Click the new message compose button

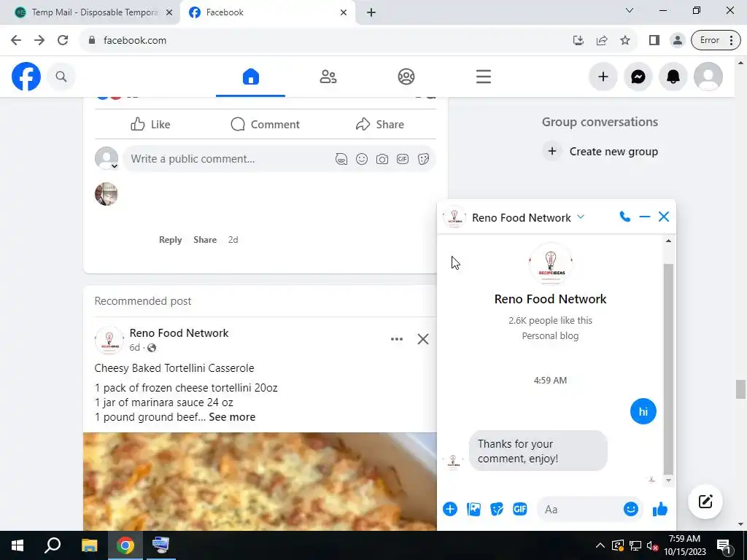705,502
